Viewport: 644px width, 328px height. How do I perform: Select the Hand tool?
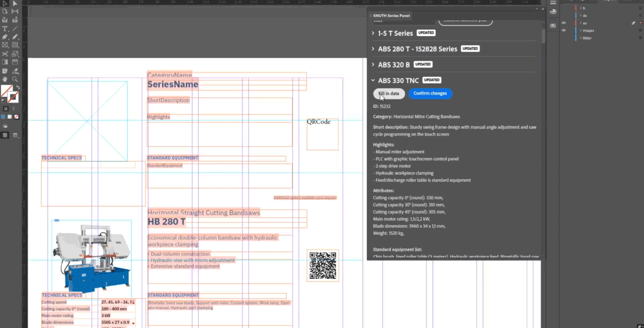click(5, 78)
